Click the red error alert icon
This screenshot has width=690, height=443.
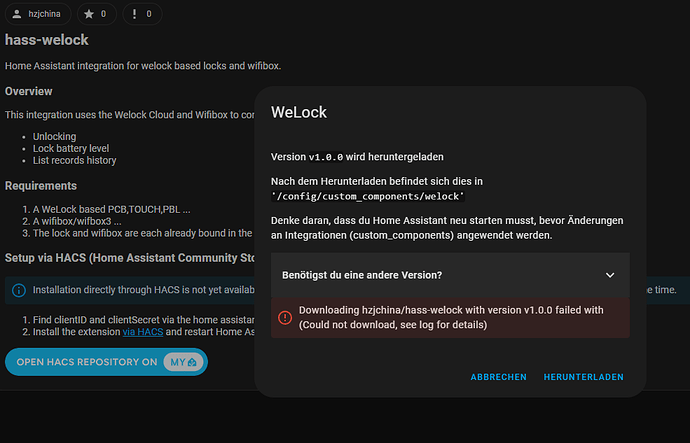tap(285, 317)
